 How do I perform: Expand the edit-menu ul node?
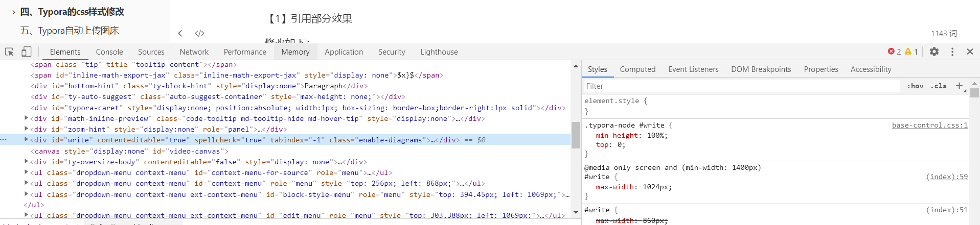[x=26, y=215]
